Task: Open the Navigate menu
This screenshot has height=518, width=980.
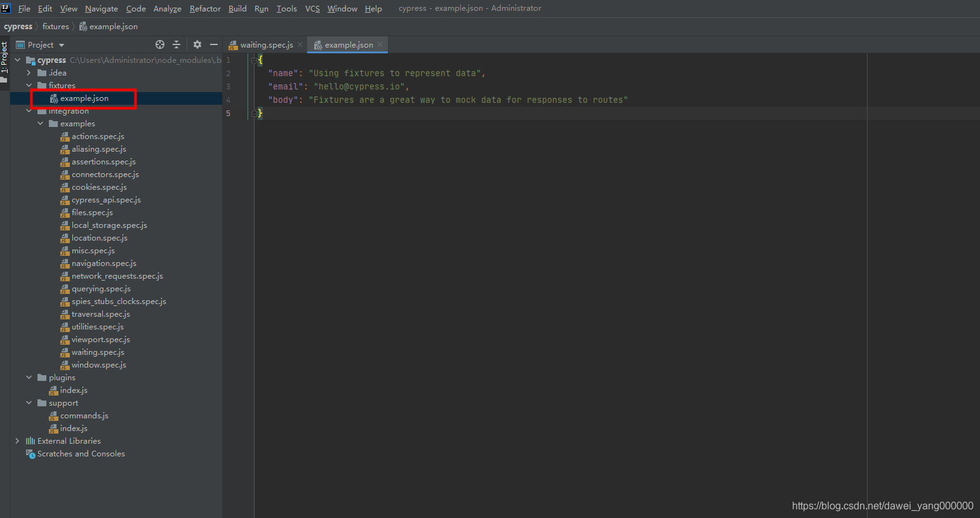Action: pyautogui.click(x=102, y=8)
